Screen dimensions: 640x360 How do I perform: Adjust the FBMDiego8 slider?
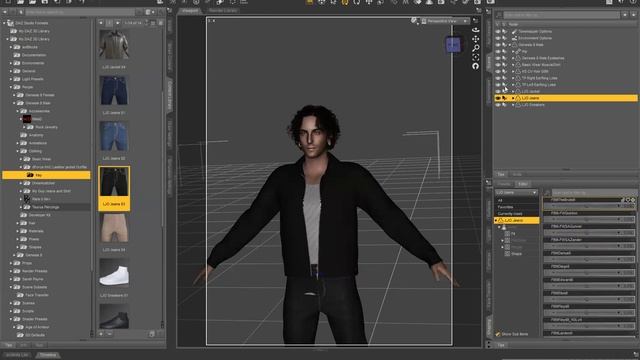click(589, 273)
